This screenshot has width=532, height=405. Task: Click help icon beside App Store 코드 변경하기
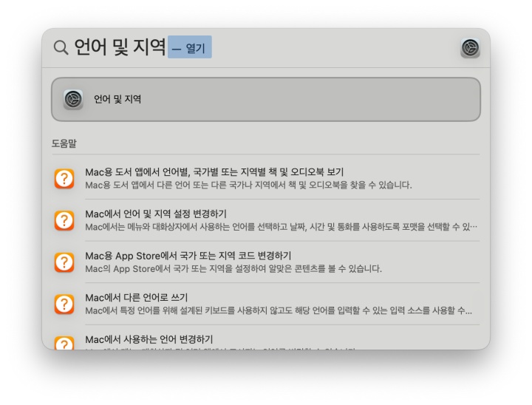tap(64, 262)
